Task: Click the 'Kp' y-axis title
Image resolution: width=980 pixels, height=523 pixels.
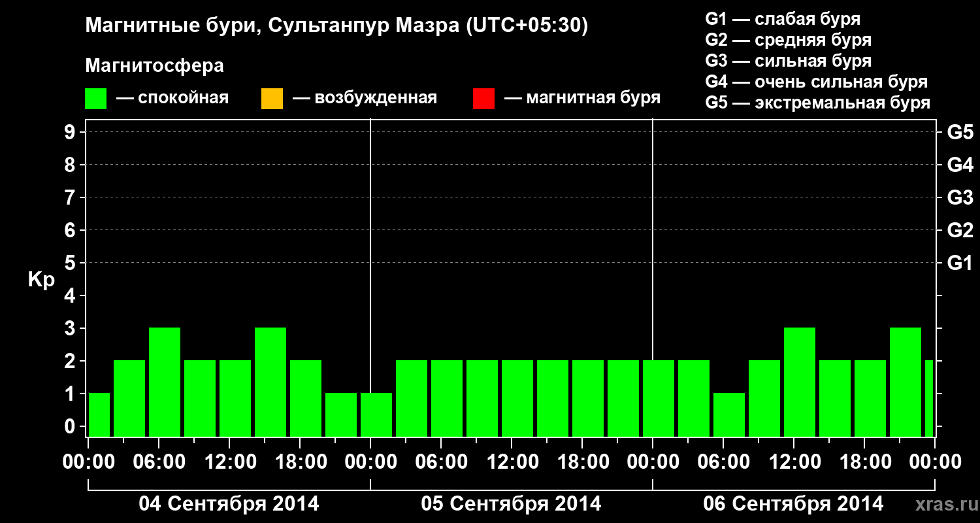Action: pyautogui.click(x=41, y=280)
